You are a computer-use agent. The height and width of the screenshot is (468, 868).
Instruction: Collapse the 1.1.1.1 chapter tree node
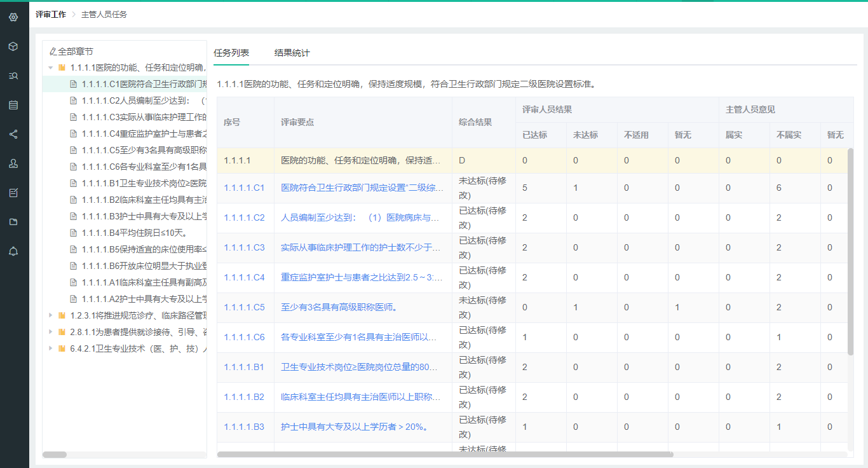(51, 67)
